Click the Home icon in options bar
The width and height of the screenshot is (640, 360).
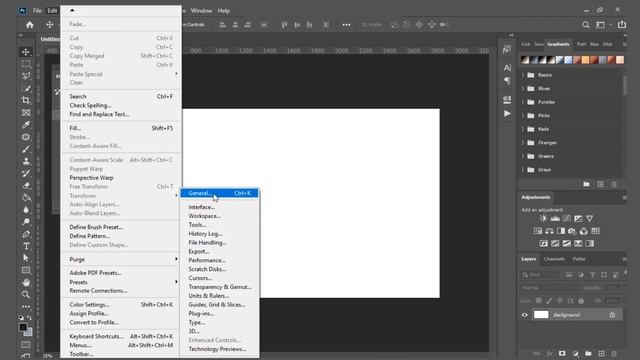[x=29, y=25]
